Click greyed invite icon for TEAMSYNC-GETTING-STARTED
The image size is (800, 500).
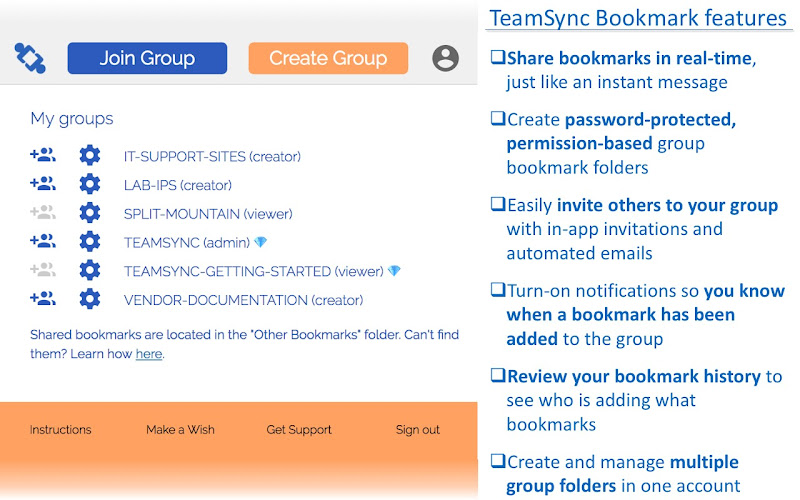(43, 269)
